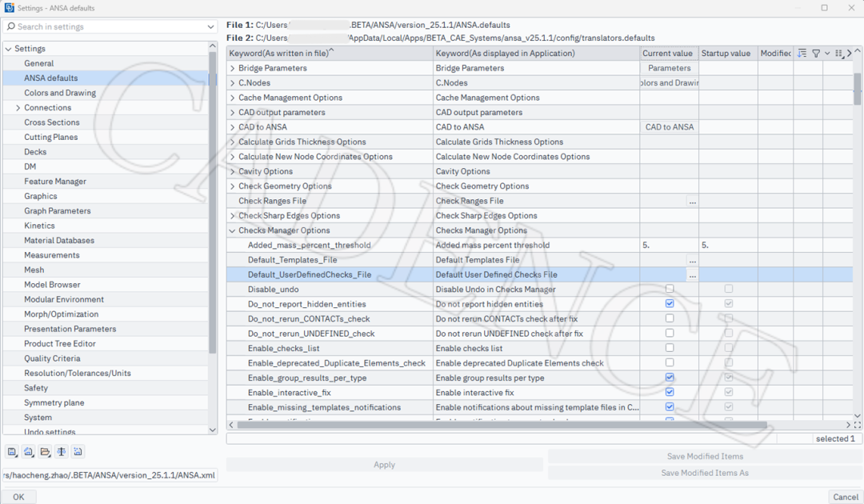Select Cutting Planes category
This screenshot has width=864, height=504.
coord(50,137)
